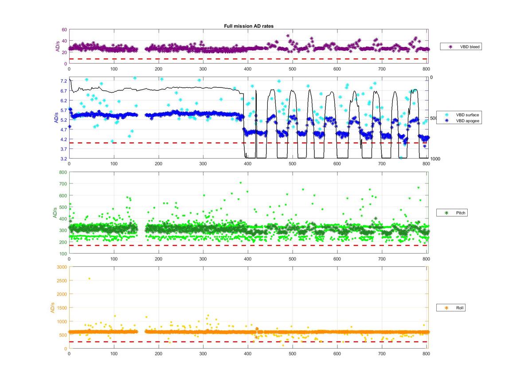Click the 5.2 y-axis tick label

(63, 120)
